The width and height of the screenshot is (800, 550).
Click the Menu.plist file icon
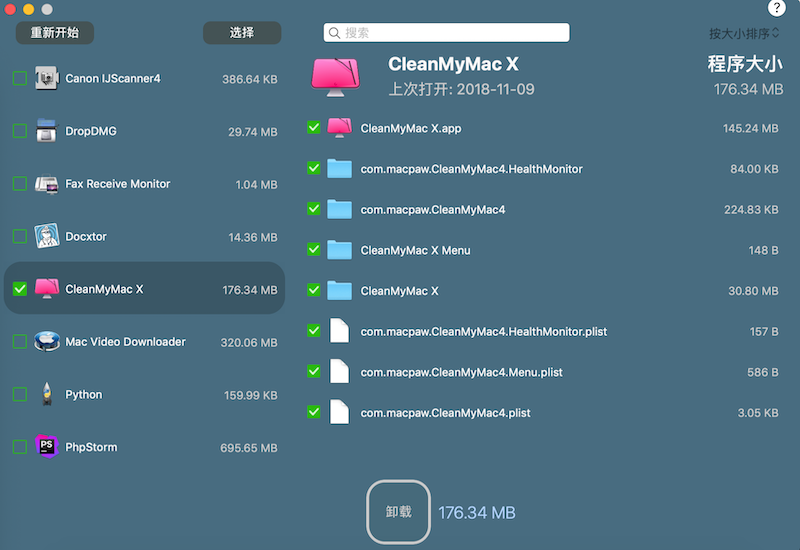click(x=339, y=371)
